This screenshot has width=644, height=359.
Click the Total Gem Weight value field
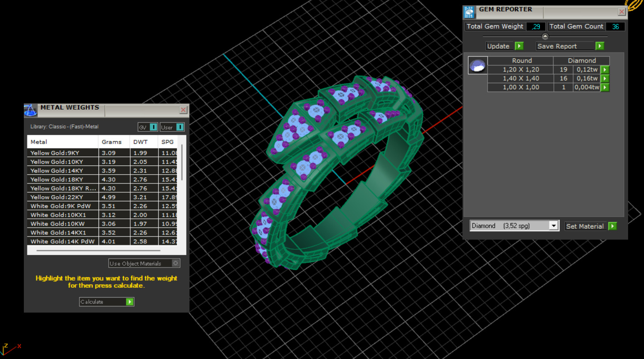(536, 27)
